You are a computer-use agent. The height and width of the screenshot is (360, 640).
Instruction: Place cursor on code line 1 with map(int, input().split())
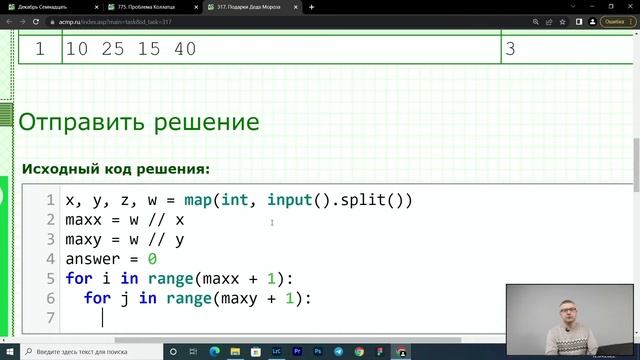pos(239,200)
